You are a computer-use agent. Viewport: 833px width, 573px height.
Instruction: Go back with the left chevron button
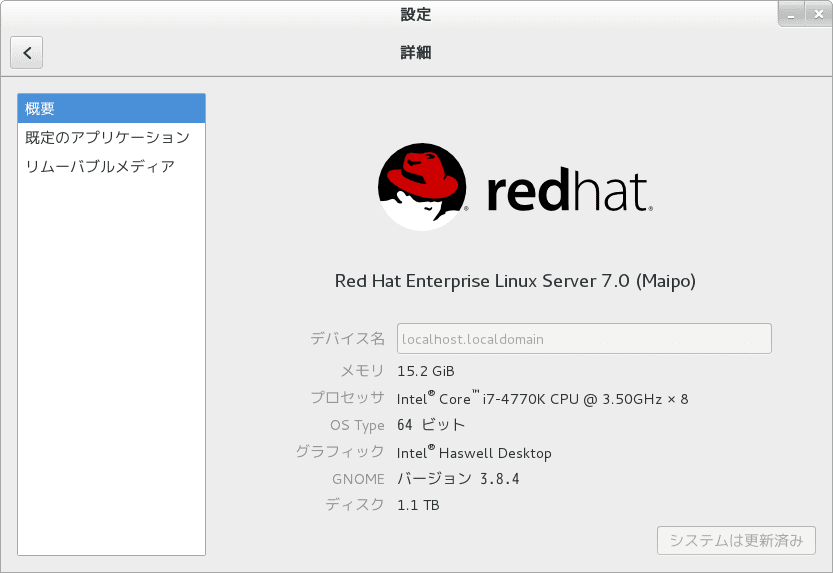[x=27, y=53]
